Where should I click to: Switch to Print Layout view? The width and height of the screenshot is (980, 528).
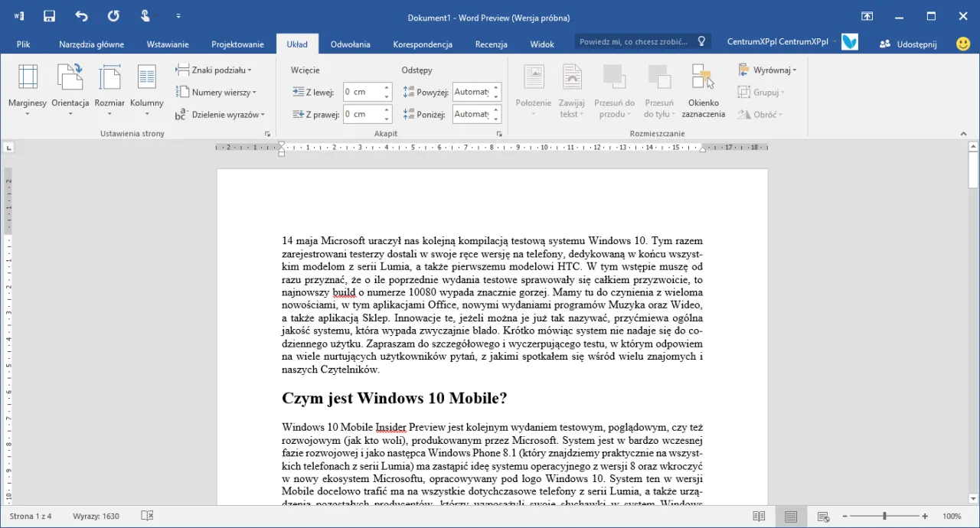791,517
